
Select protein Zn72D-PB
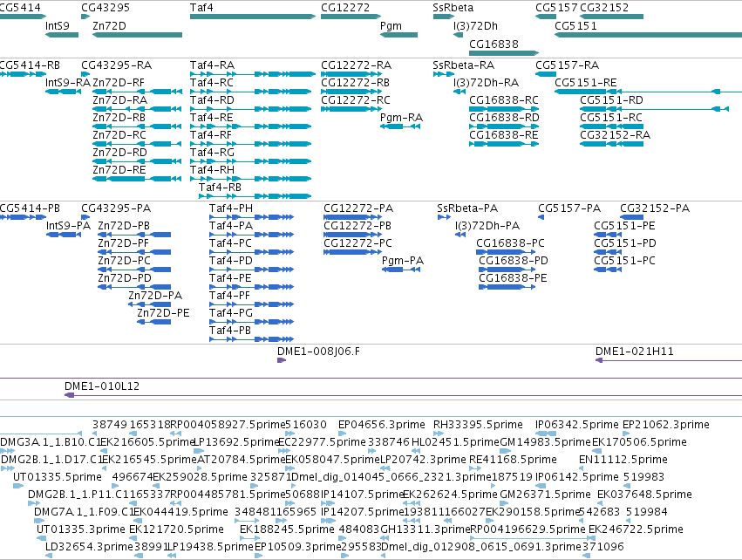[x=134, y=235]
